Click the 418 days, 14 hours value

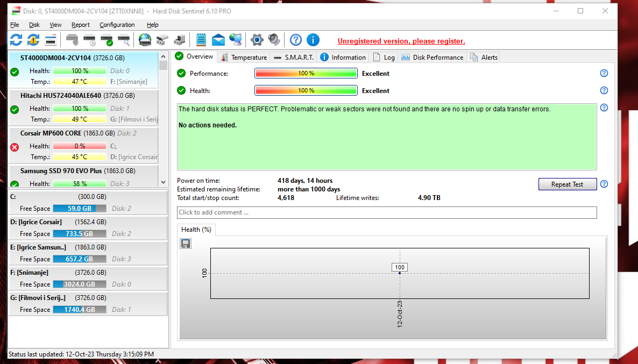305,181
